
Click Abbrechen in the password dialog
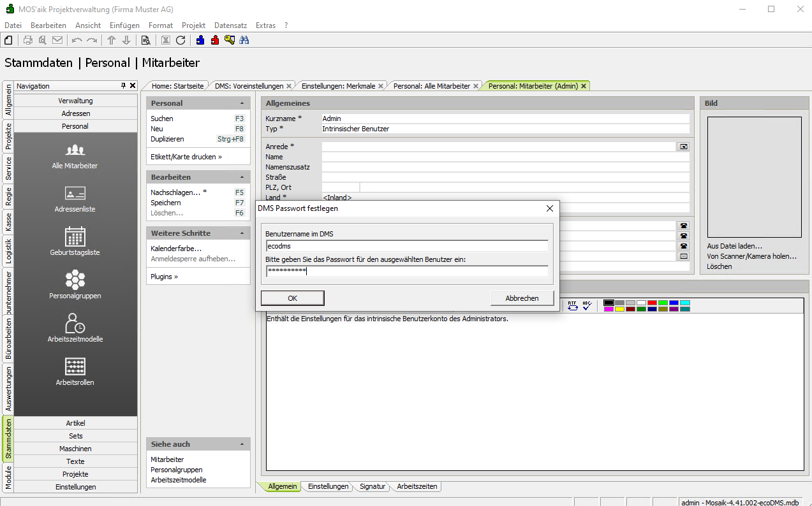pyautogui.click(x=521, y=298)
